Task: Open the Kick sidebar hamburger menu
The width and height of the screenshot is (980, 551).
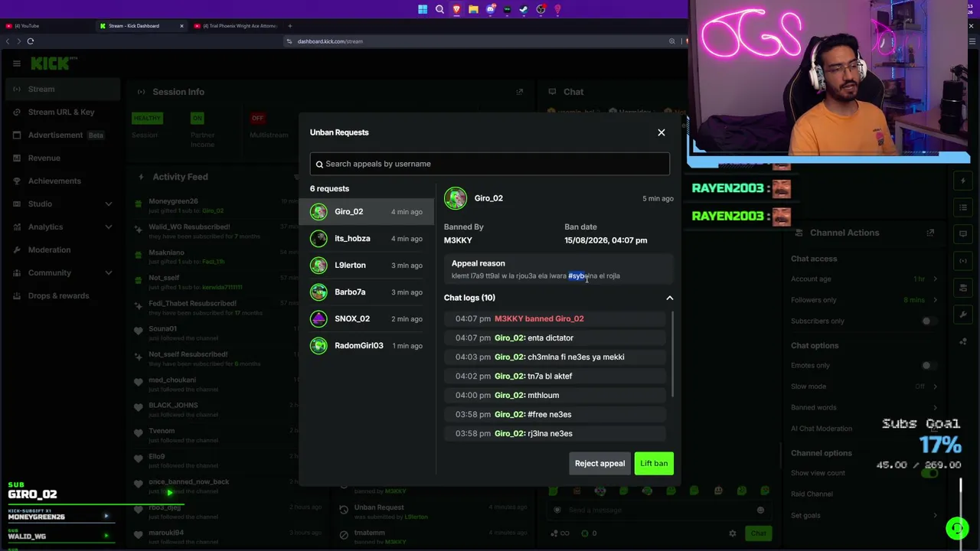Action: point(17,64)
